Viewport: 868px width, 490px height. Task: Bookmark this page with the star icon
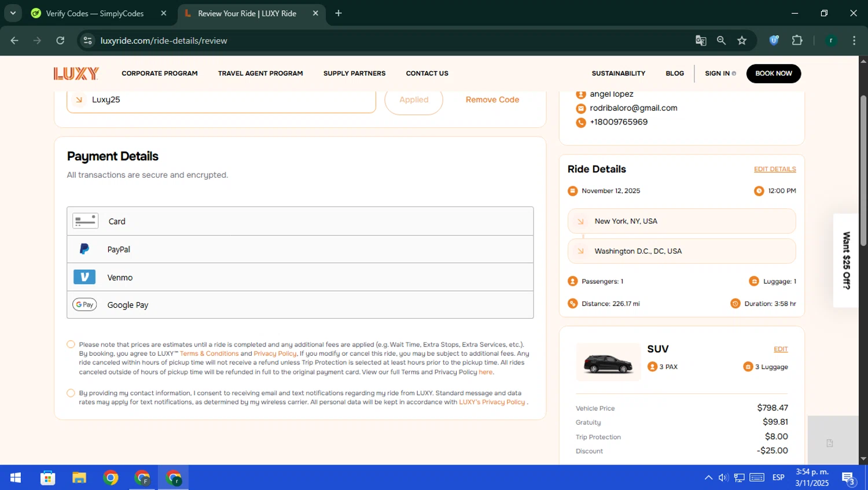click(742, 40)
